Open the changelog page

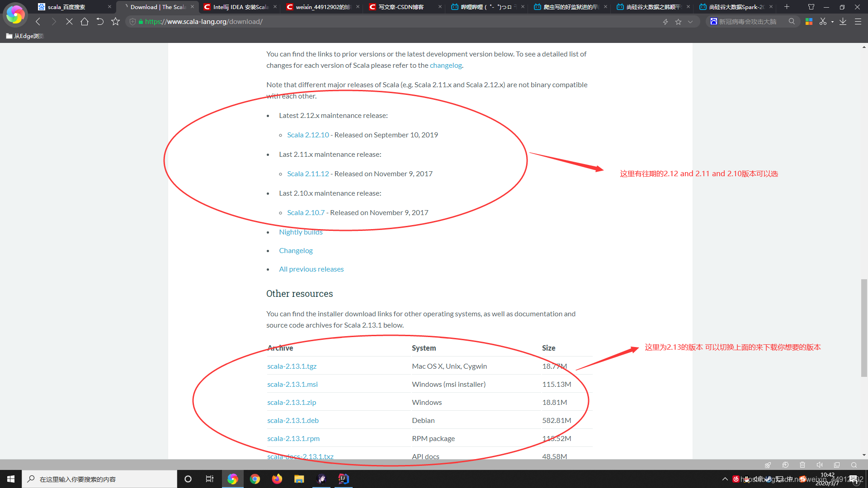coord(445,65)
